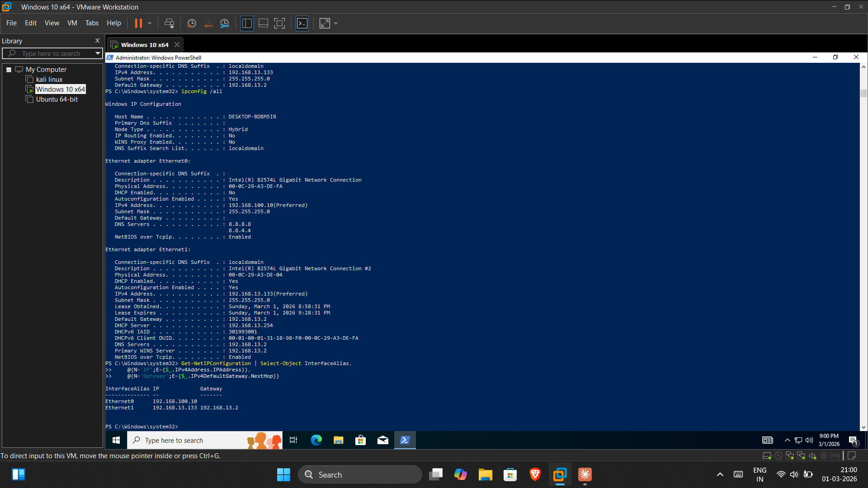Open guest clock showing 9:00 PM
The width and height of the screenshot is (868, 488).
(829, 440)
